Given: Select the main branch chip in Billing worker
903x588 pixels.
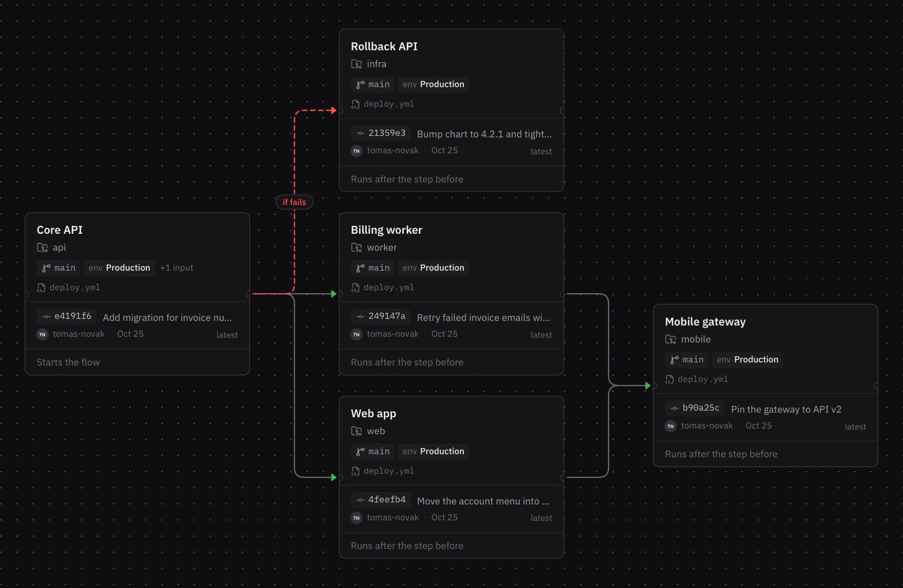Looking at the screenshot, I should tap(372, 268).
